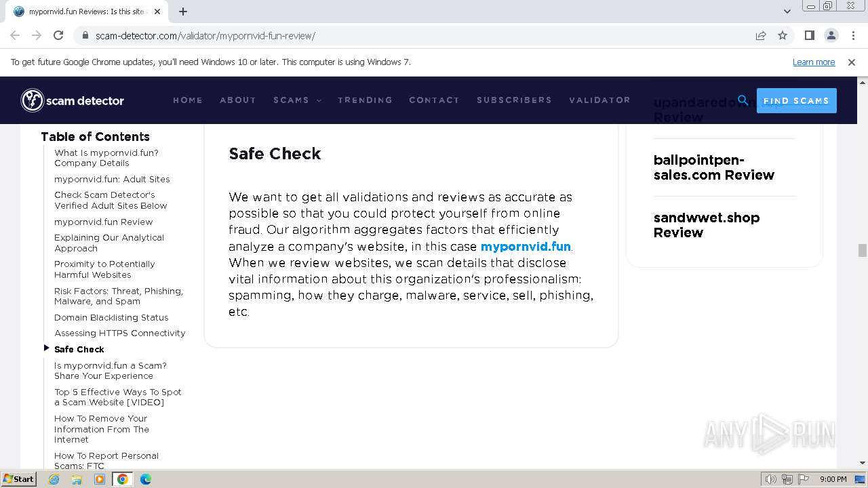Jump to 'Top 5 Effective Ways To Spot a Scam Website'
Screen dimensions: 868x488
coord(118,397)
